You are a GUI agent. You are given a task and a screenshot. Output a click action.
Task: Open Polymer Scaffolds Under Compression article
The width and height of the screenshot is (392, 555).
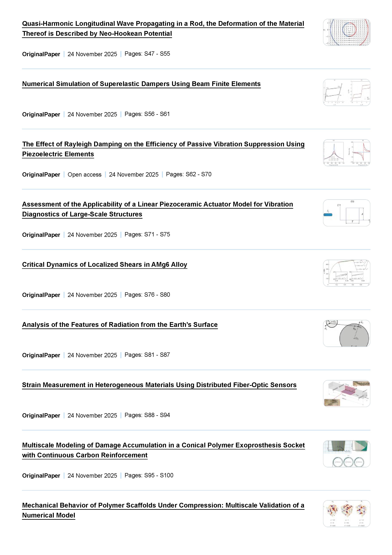pyautogui.click(x=163, y=505)
